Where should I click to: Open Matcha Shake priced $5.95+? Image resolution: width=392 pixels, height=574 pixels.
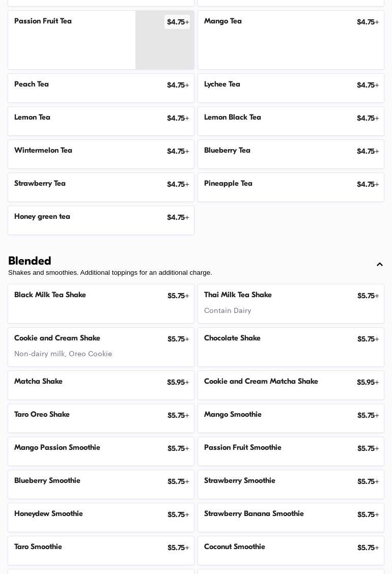coord(101,385)
